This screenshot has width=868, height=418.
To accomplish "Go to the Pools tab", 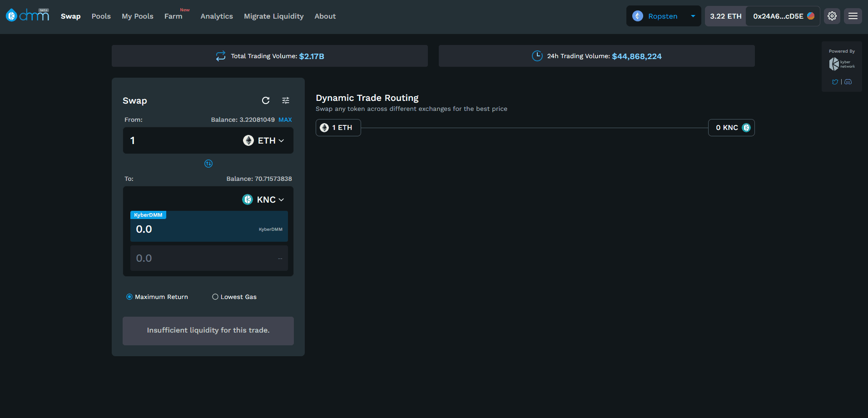I will (101, 16).
